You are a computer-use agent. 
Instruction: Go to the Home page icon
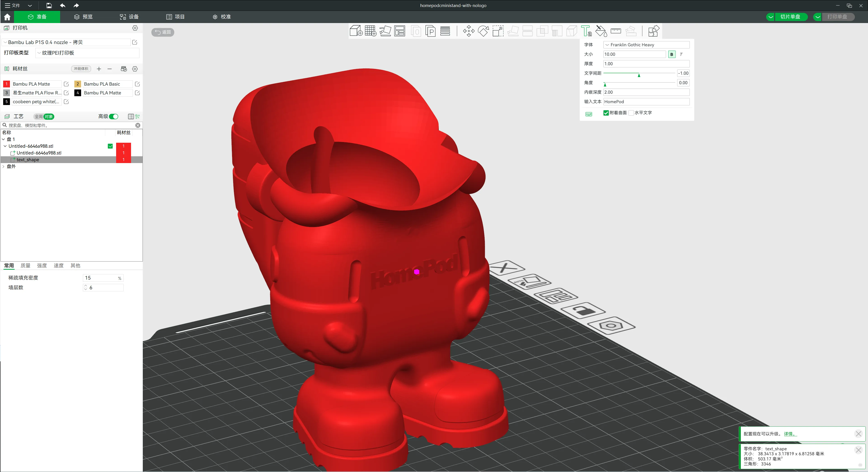coord(7,17)
